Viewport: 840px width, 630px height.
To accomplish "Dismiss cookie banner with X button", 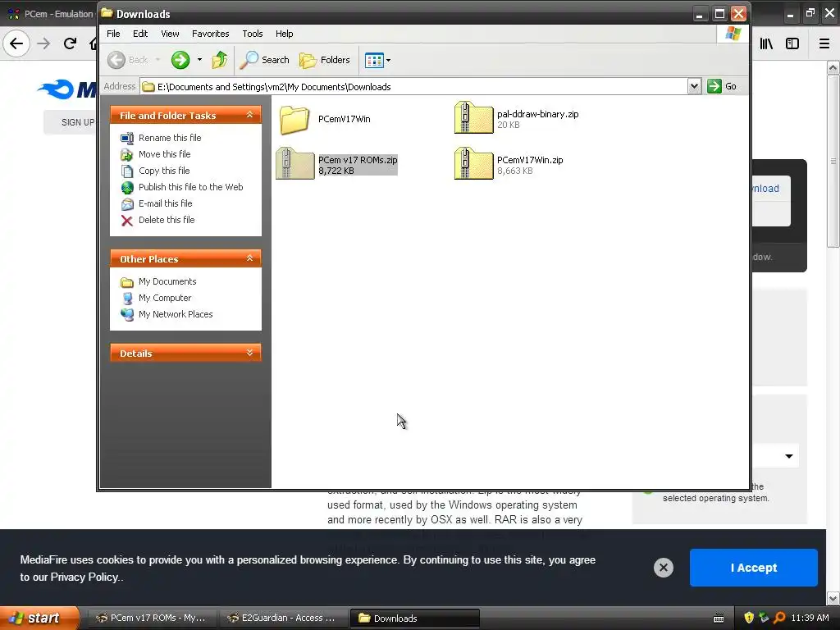I will (663, 568).
